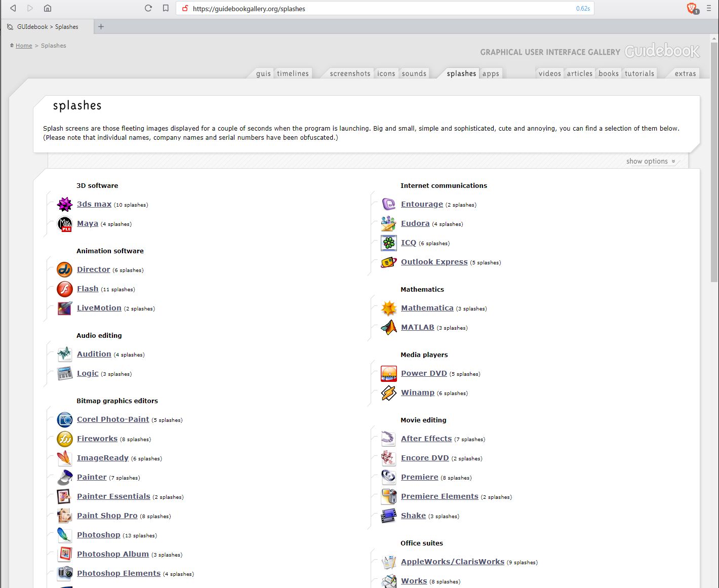Viewport: 719px width, 588px height.
Task: Click the Photoshop Album icon
Action: (x=65, y=555)
